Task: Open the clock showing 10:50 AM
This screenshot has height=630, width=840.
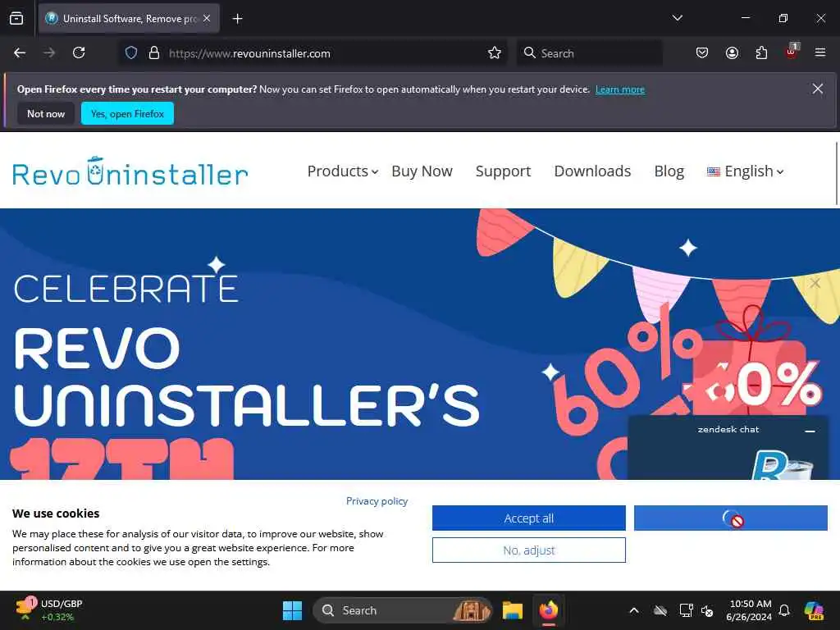Action: click(x=750, y=610)
